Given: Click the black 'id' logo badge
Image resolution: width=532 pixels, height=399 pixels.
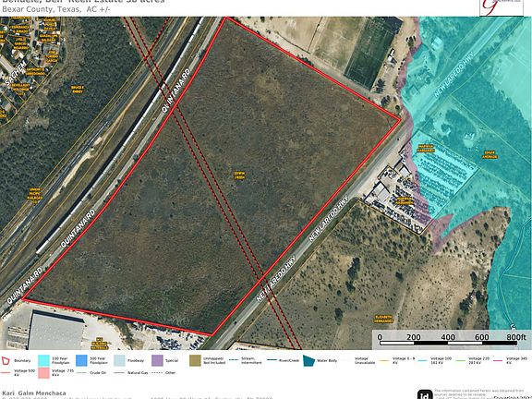Looking at the screenshot, I should (x=425, y=394).
